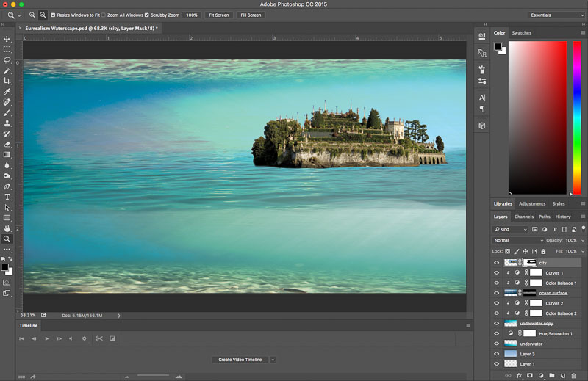Image resolution: width=588 pixels, height=381 pixels.
Task: Select the Clone Stamp tool
Action: pos(7,123)
